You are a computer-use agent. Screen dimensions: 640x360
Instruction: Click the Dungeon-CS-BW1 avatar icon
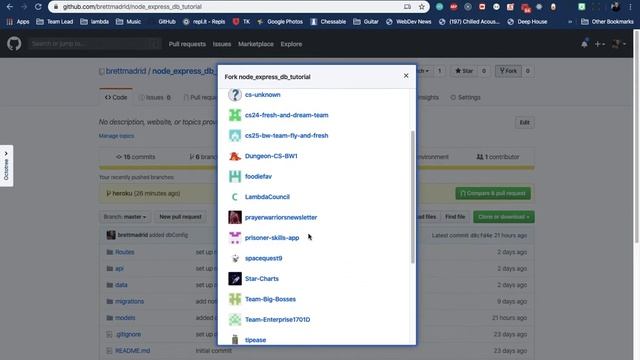click(235, 156)
